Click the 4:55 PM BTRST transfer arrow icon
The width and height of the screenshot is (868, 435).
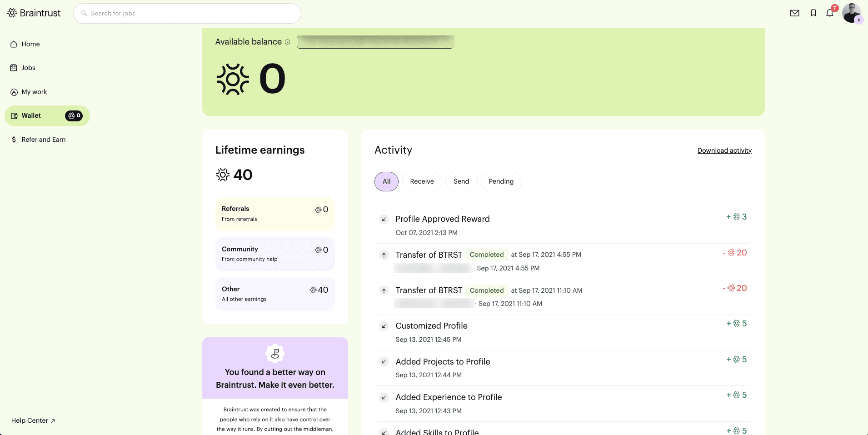(x=384, y=255)
